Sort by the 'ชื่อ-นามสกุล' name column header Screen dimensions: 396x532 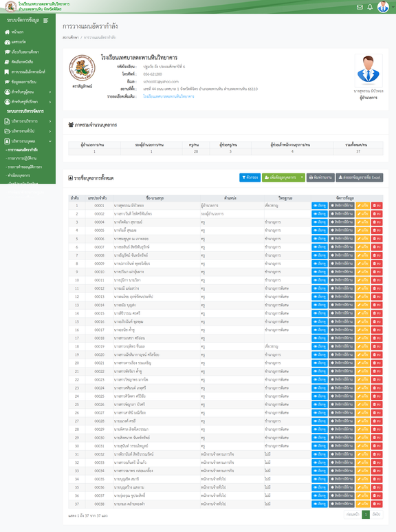coord(157,198)
